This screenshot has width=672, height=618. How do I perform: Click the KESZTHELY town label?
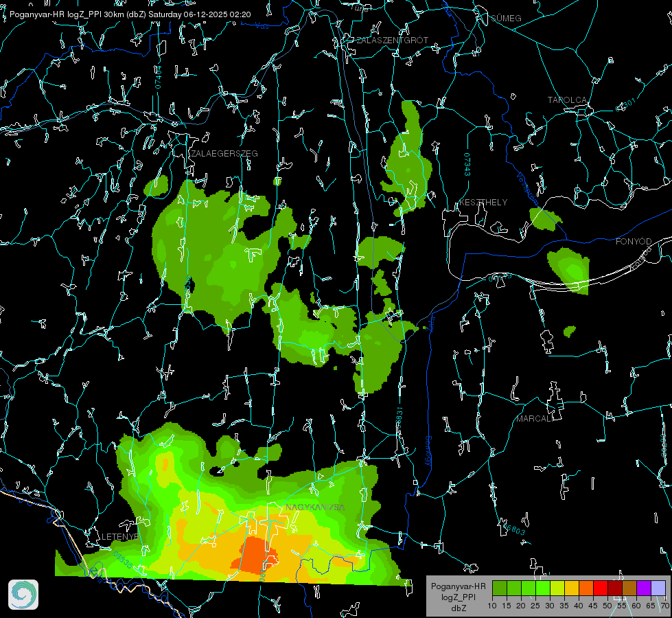tap(483, 203)
